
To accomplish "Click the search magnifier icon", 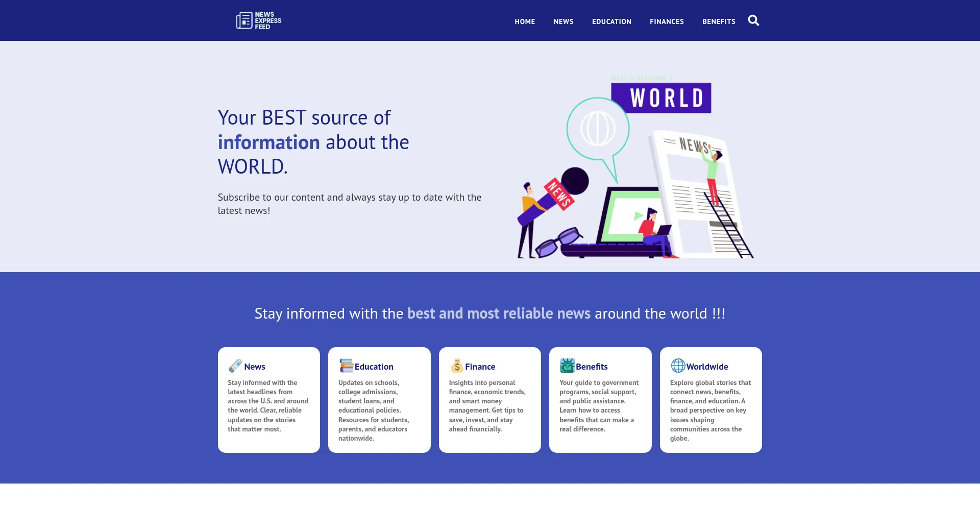I will click(753, 20).
